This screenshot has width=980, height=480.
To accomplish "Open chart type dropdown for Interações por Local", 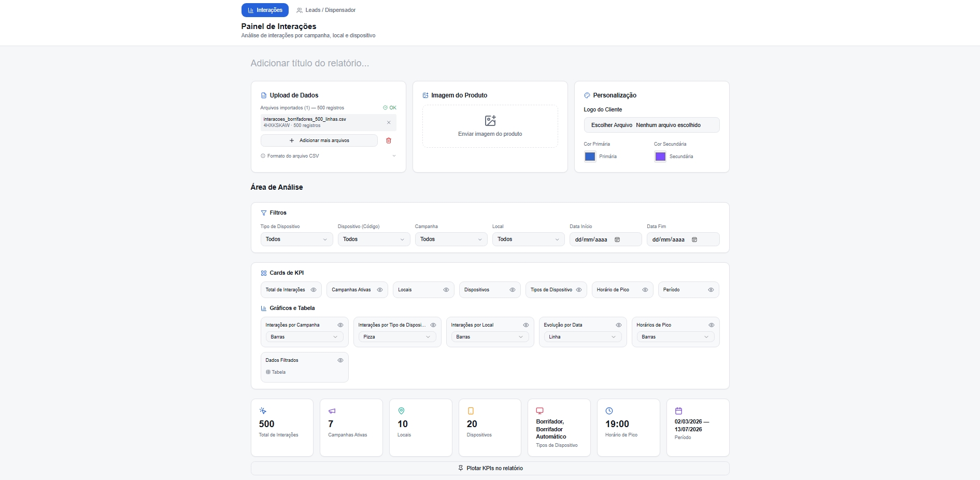I will [x=490, y=337].
